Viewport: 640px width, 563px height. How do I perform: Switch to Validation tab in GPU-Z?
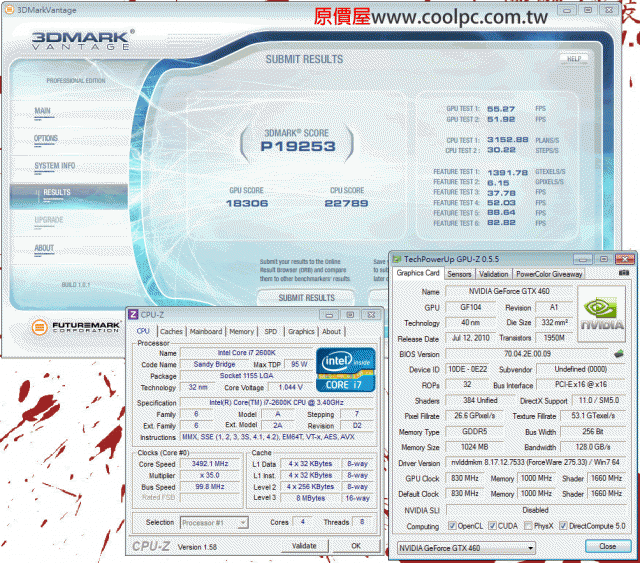click(493, 274)
